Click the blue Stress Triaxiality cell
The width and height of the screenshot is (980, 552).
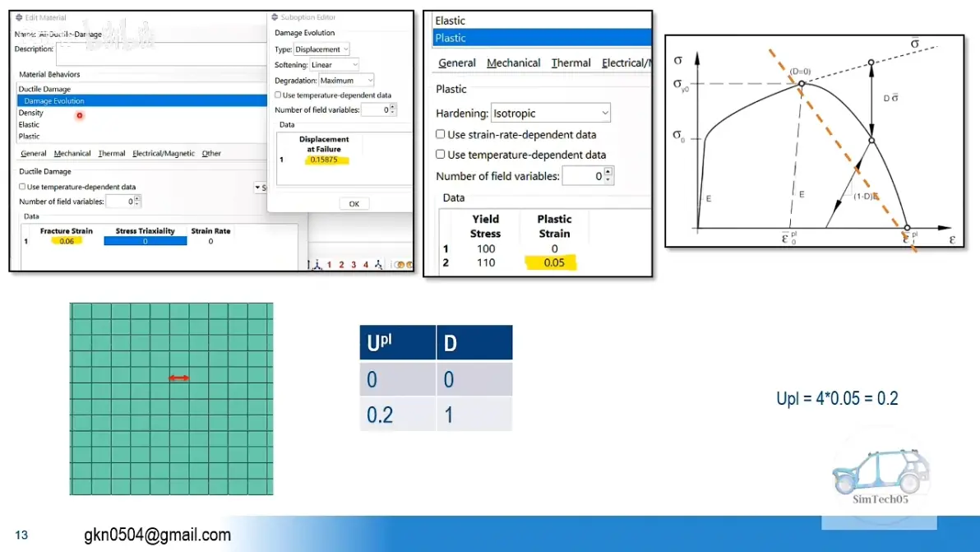[145, 241]
